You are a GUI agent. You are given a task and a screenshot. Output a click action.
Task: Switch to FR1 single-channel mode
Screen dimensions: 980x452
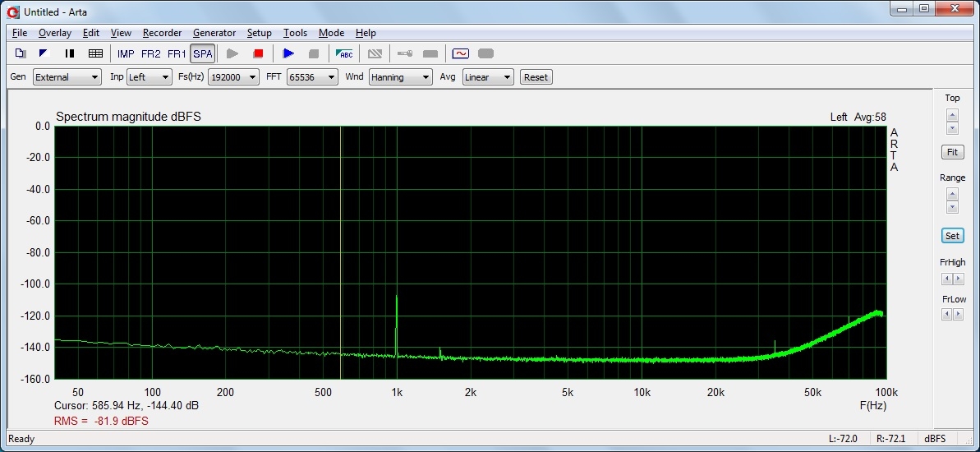[177, 53]
